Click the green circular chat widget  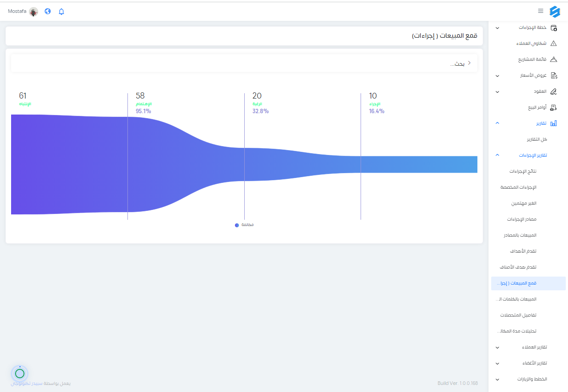pos(20,373)
